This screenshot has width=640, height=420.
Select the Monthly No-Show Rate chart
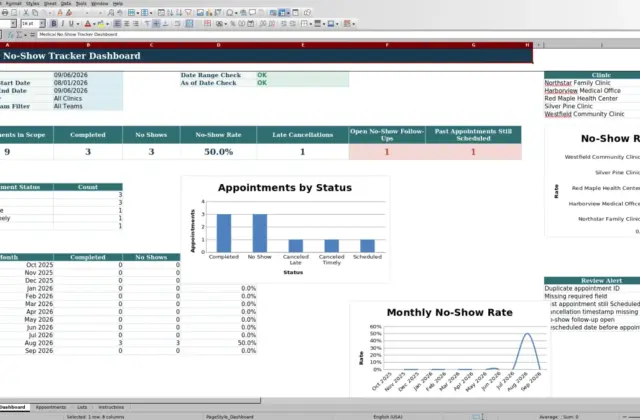[x=449, y=349]
